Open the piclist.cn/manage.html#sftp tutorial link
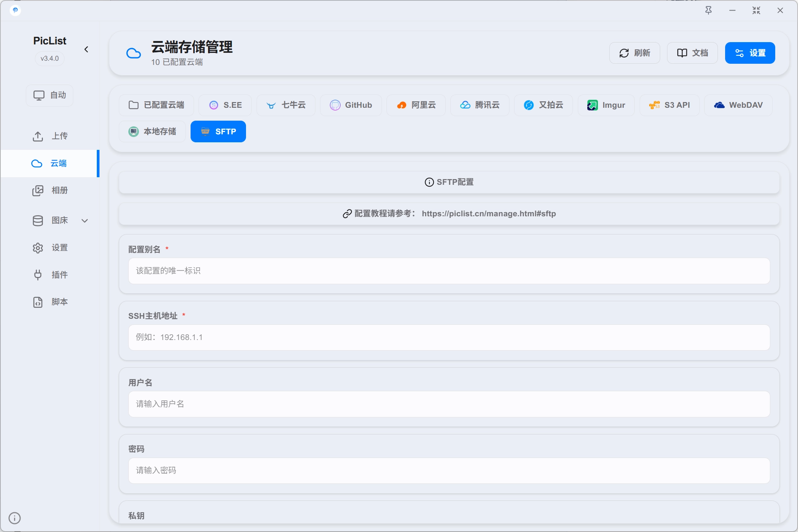Screen dimensions: 798x532 (x=489, y=214)
